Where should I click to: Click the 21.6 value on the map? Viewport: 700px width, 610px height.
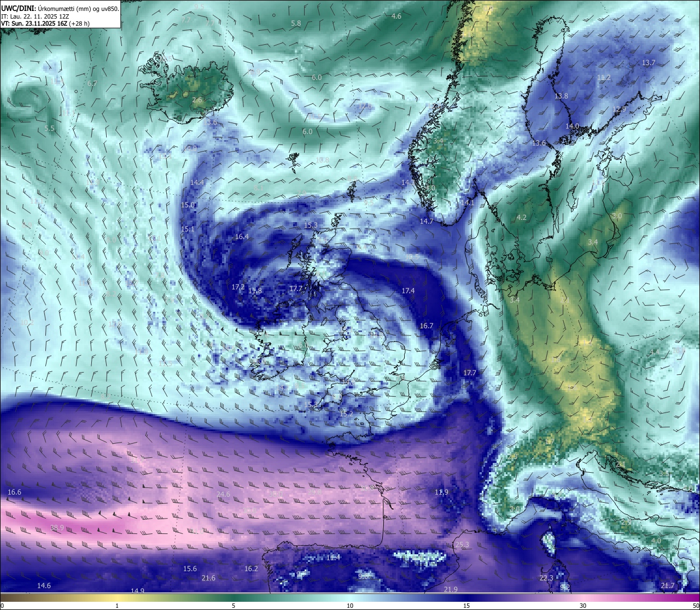tap(208, 578)
